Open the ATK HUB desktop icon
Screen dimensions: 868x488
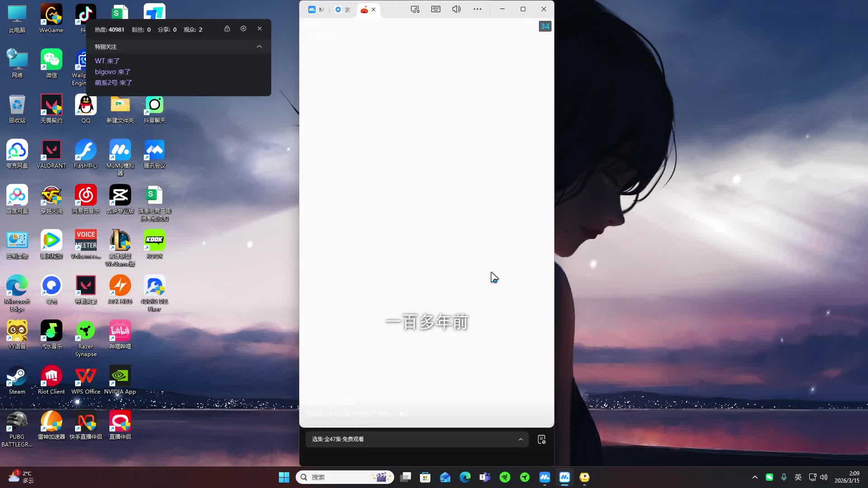pos(120,290)
